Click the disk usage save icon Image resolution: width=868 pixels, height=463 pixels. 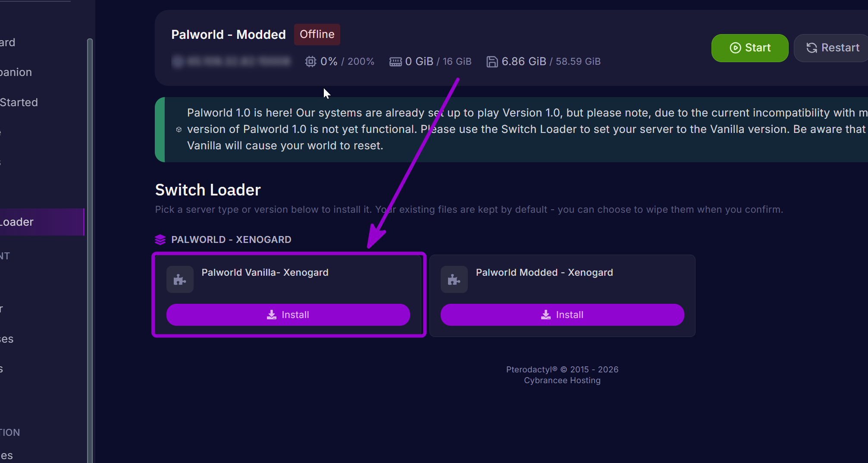(x=492, y=62)
